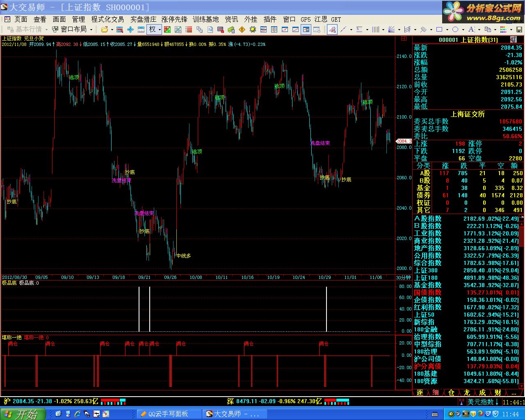Screen dimensions: 525x420
Task: Click the gear settings toolbar icon
Action: 253,30
